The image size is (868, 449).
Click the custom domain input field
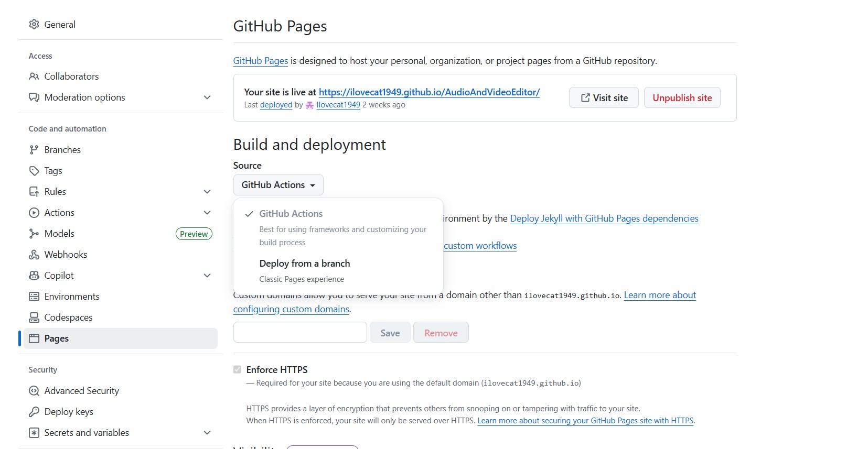(300, 332)
